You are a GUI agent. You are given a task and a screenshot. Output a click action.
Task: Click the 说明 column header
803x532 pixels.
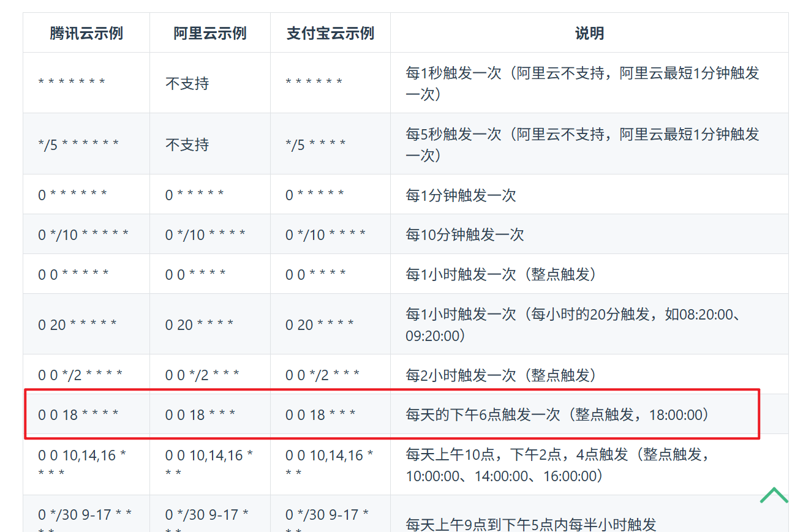click(589, 33)
